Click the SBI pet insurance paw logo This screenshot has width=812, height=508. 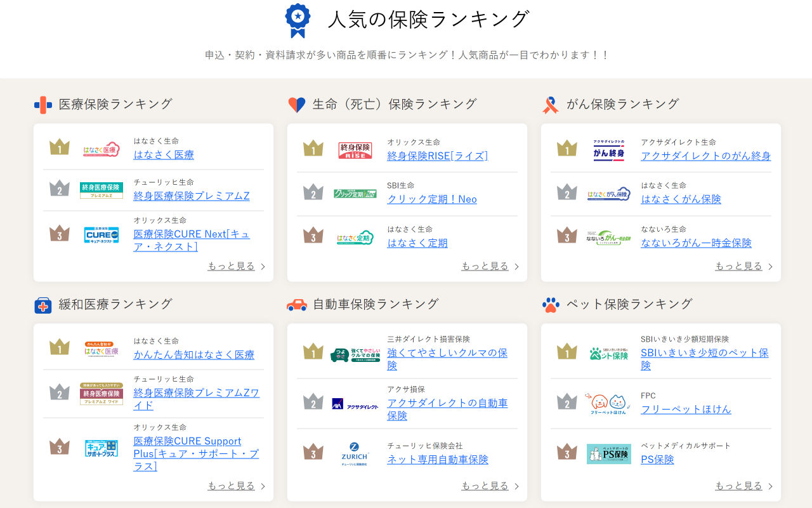[x=609, y=354]
